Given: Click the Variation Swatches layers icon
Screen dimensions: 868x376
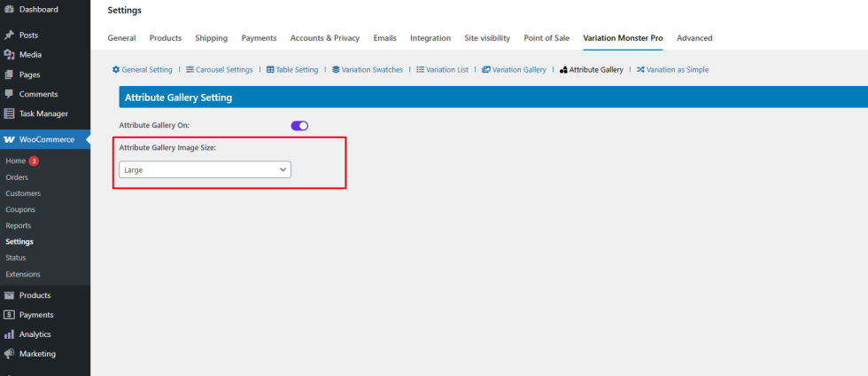Looking at the screenshot, I should (x=336, y=69).
